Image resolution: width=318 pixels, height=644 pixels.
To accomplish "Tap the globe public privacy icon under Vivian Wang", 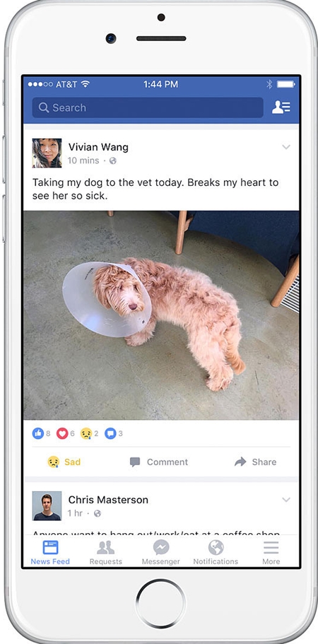I will [x=113, y=160].
